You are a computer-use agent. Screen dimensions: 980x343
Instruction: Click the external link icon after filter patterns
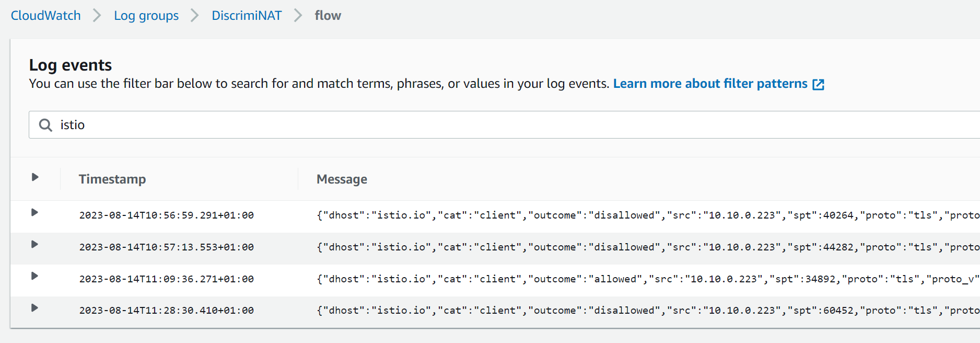(818, 84)
